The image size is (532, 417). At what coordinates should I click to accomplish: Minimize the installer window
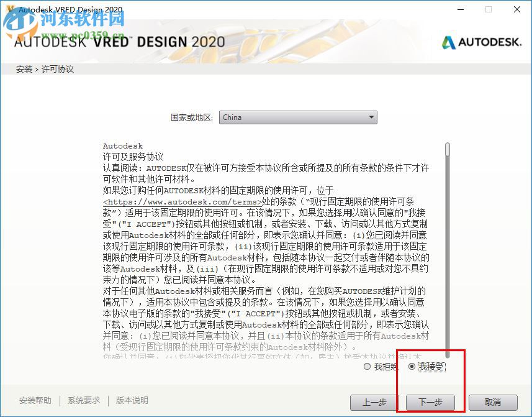[460, 10]
